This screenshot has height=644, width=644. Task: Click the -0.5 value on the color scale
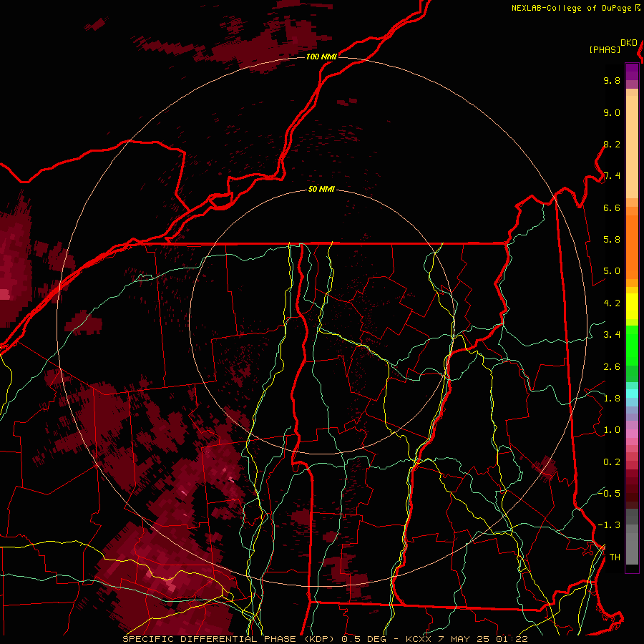(609, 494)
